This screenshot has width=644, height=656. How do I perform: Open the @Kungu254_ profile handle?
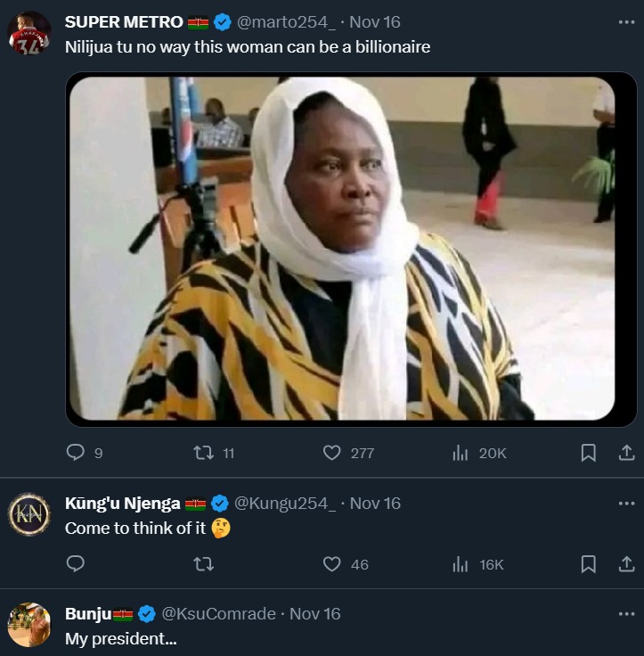pyautogui.click(x=286, y=503)
